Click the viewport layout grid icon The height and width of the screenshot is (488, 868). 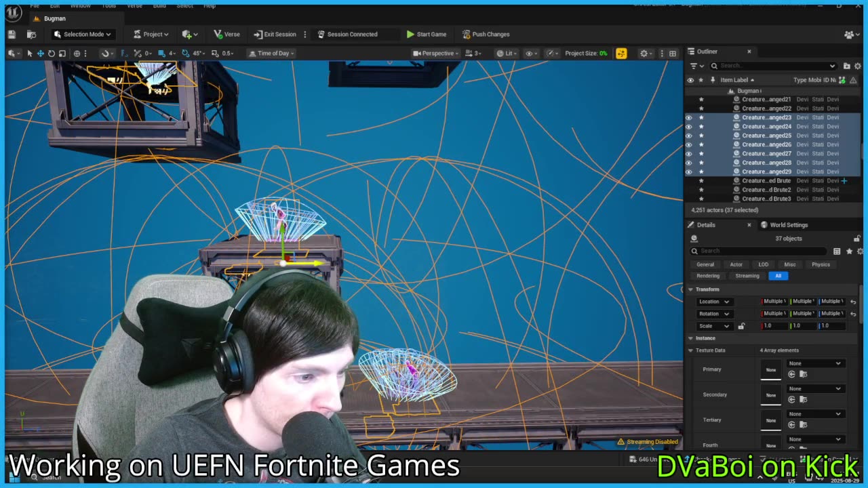point(673,53)
